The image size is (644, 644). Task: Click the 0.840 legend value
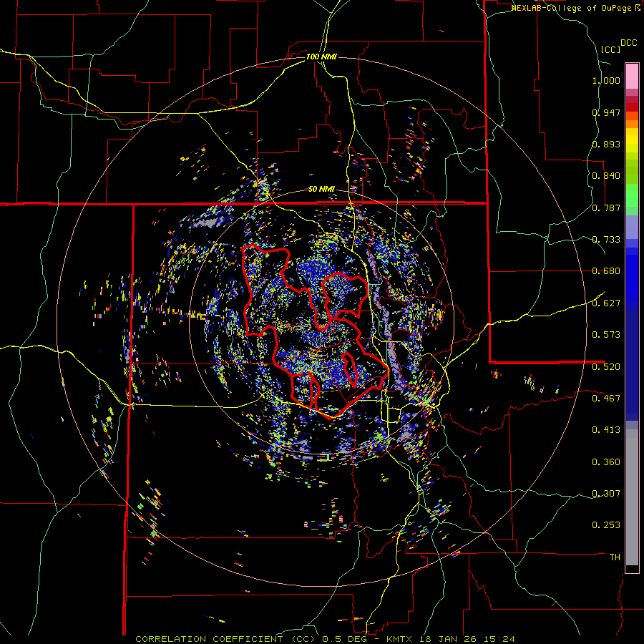(606, 176)
